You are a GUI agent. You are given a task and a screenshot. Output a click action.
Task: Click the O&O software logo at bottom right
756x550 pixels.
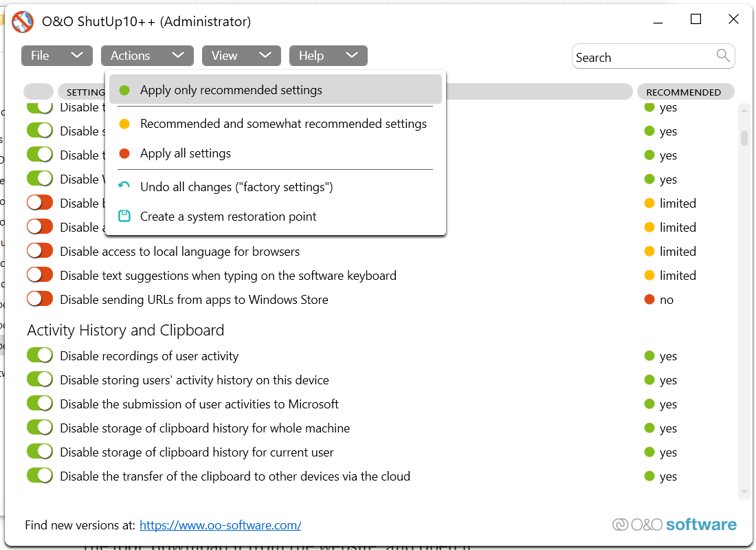click(674, 525)
